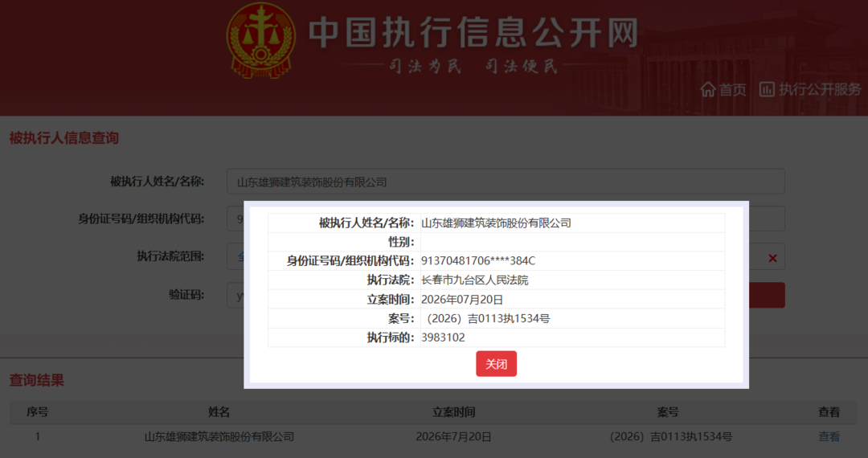The width and height of the screenshot is (868, 458).
Task: Select 执行标的 value 3983102
Action: coord(443,337)
